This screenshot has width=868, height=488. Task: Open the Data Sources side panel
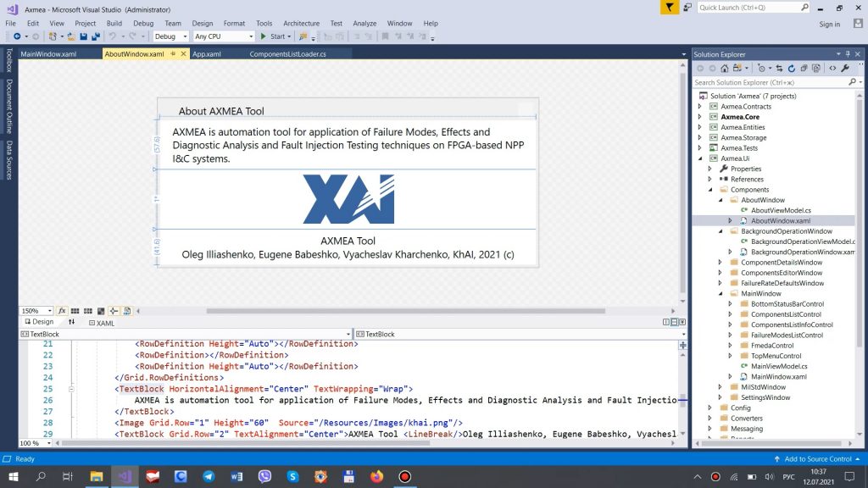tap(9, 160)
